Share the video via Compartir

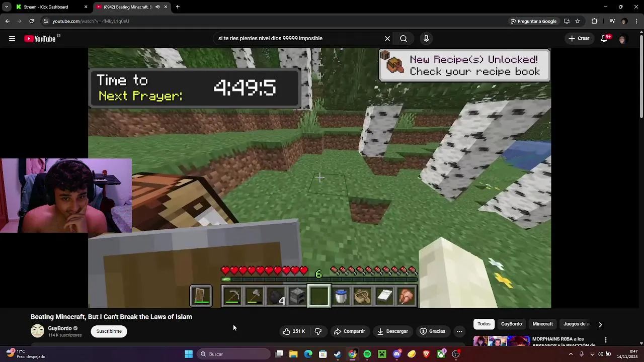[350, 331]
